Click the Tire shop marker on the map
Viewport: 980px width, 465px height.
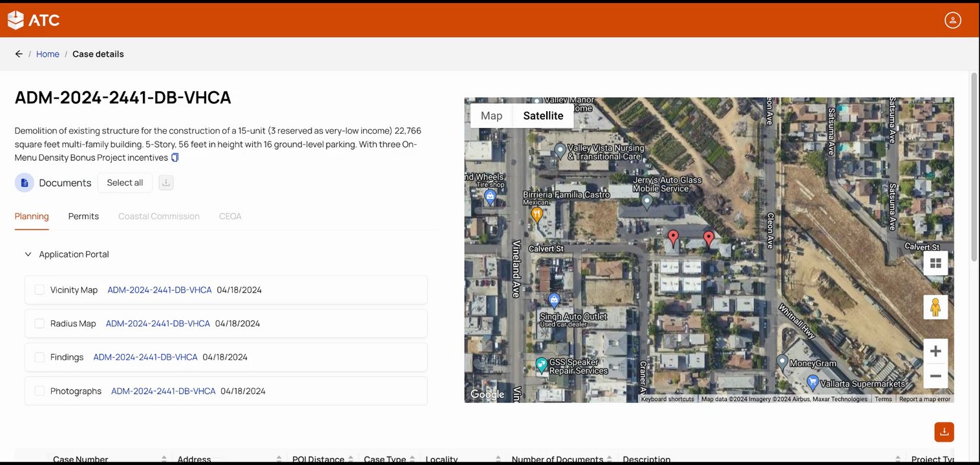click(490, 197)
